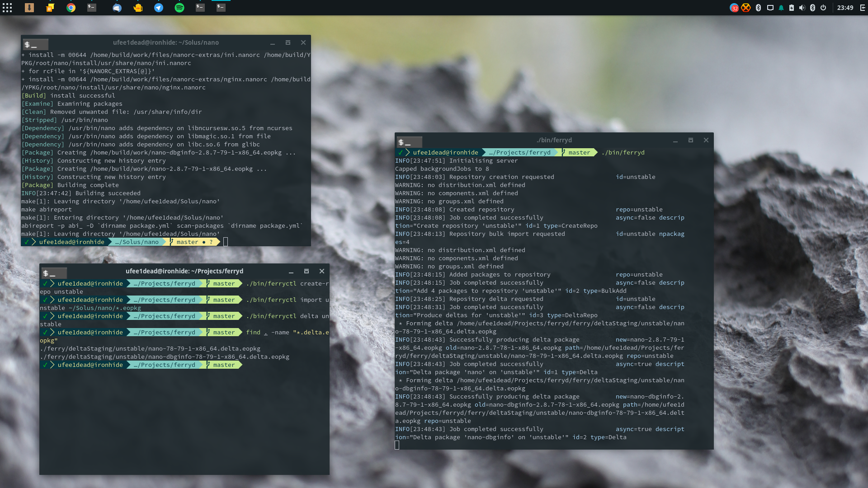Click the orange X hexagon tray icon
This screenshot has width=868, height=488.
tap(746, 8)
